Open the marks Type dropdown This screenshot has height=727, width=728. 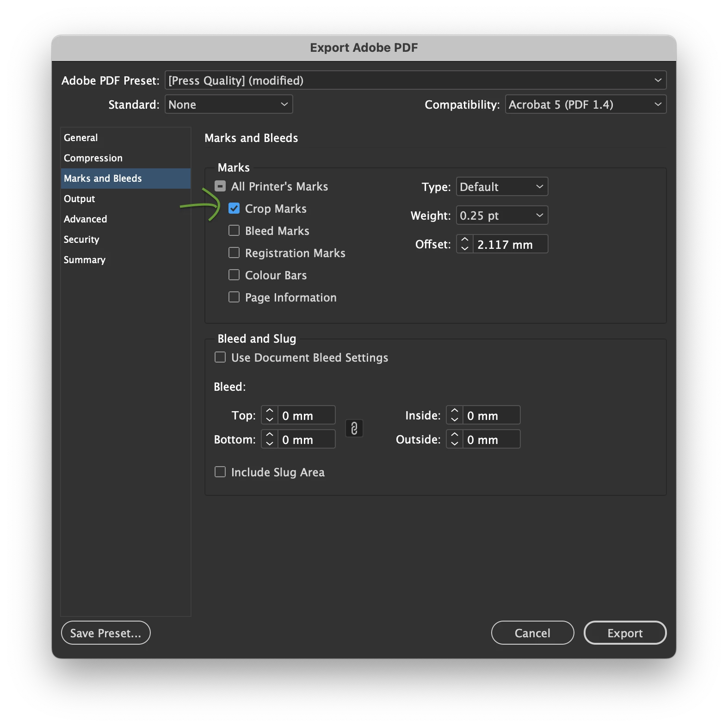pyautogui.click(x=502, y=187)
